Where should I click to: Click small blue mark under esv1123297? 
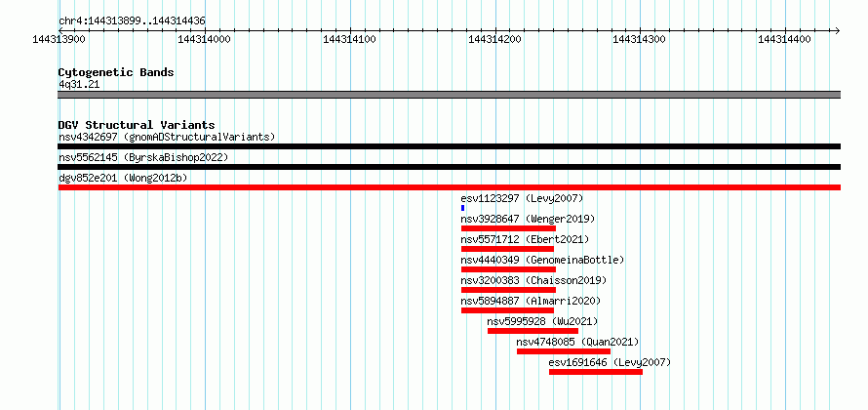point(463,208)
